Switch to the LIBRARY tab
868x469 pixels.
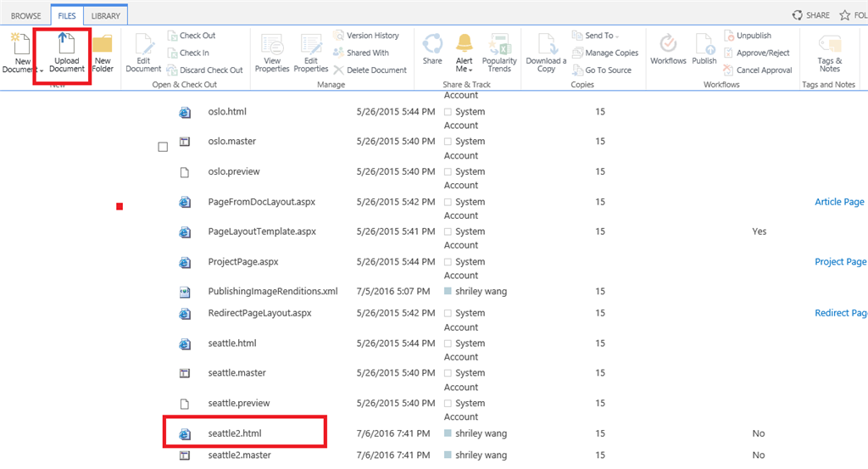point(106,15)
